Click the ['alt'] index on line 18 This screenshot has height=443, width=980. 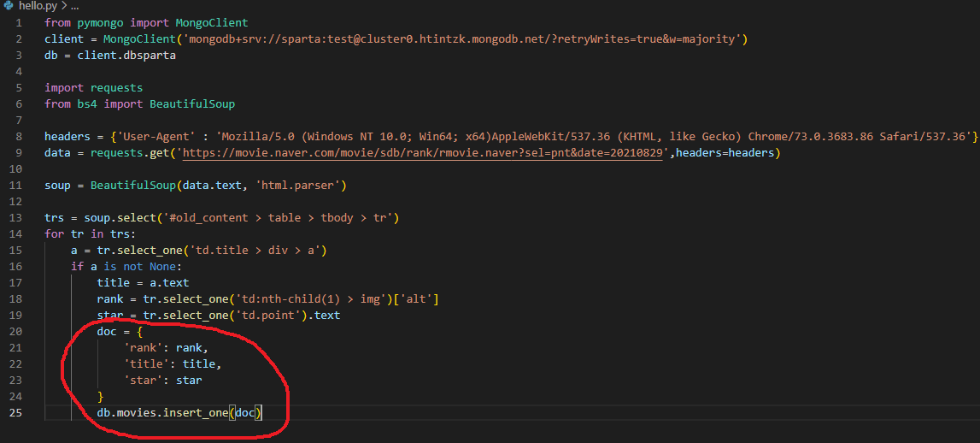tap(418, 299)
